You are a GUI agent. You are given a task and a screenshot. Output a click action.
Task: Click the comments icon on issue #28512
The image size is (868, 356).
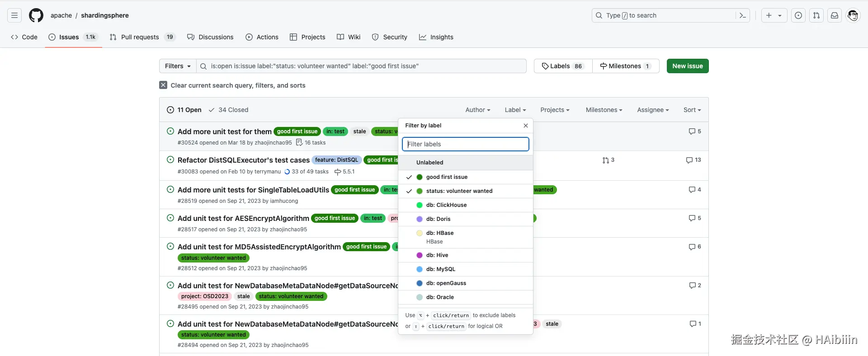[692, 247]
